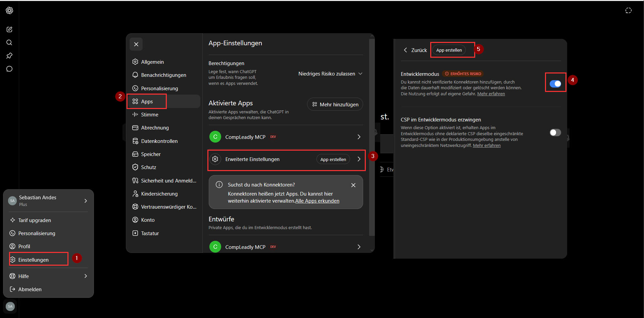Select the Apps settings section
This screenshot has height=318, width=644.
tap(164, 102)
